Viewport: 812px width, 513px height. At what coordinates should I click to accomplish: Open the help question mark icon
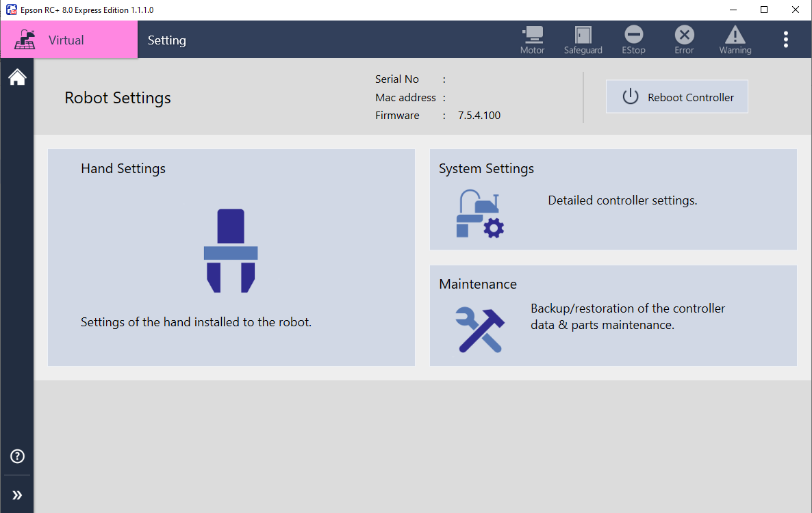pos(17,456)
